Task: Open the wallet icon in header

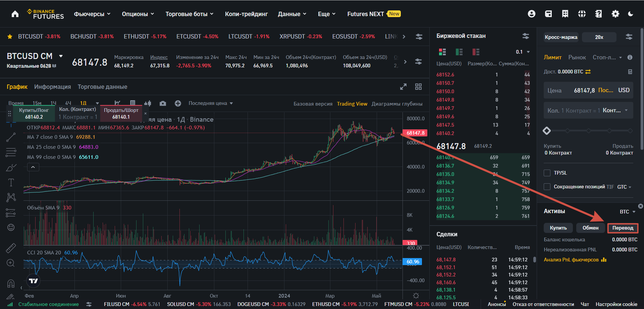Action: coord(548,14)
